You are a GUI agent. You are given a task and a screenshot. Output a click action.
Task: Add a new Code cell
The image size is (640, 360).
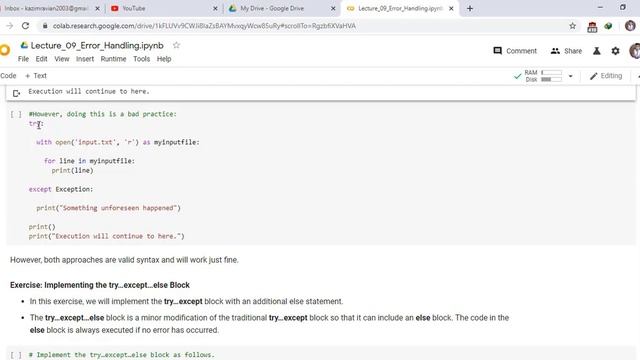pyautogui.click(x=8, y=76)
